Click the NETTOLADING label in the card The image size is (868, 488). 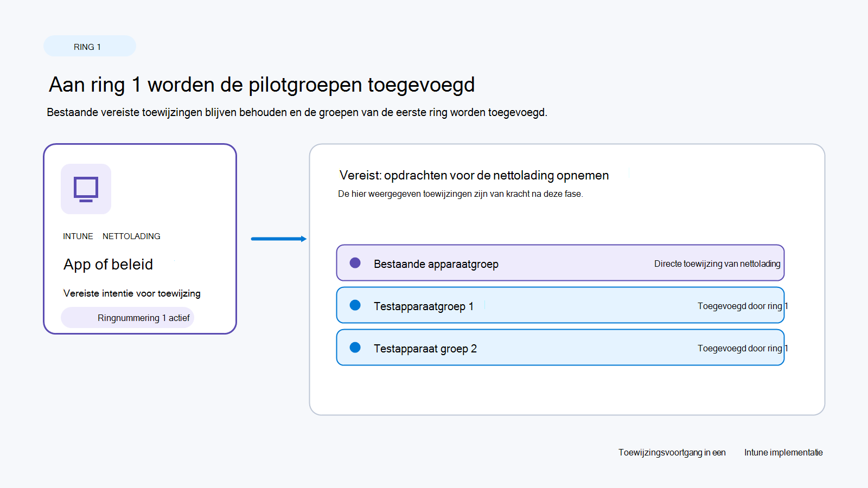coord(131,236)
